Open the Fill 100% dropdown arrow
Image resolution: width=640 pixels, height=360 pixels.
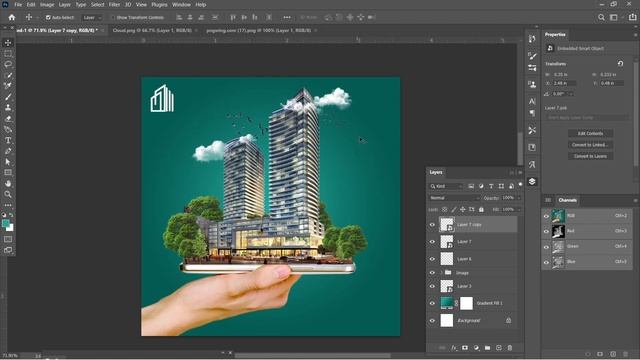(x=519, y=209)
